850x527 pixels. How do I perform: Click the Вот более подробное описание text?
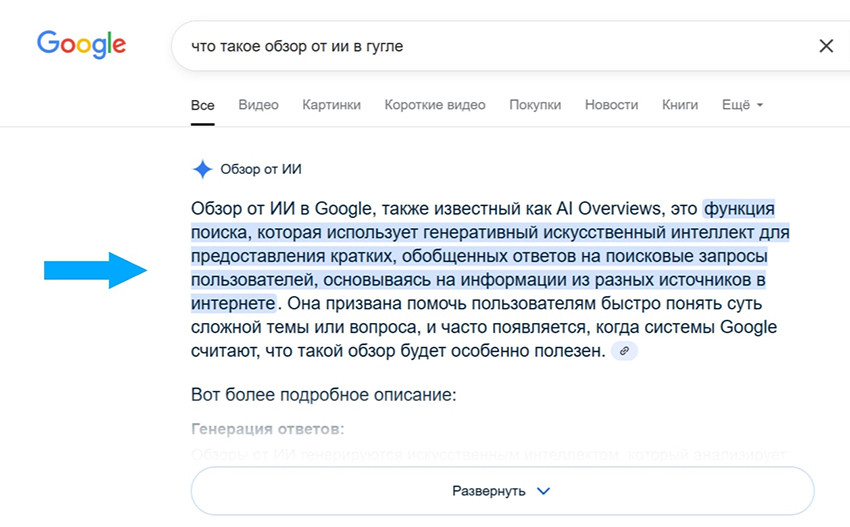(x=324, y=394)
